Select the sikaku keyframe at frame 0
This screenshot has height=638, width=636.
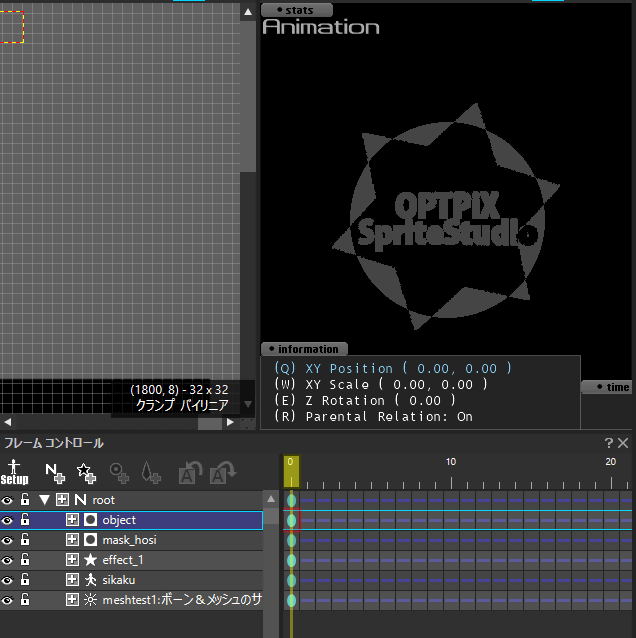point(291,580)
